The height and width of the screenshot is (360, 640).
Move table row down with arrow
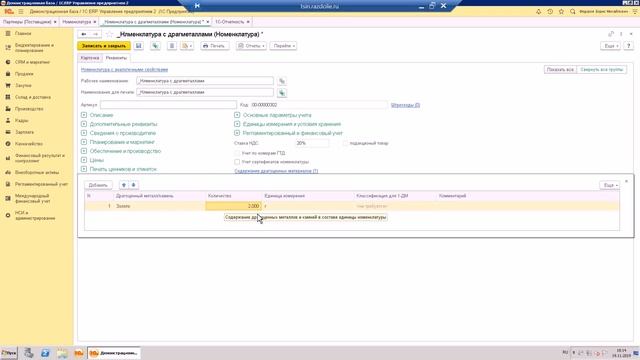tap(133, 185)
